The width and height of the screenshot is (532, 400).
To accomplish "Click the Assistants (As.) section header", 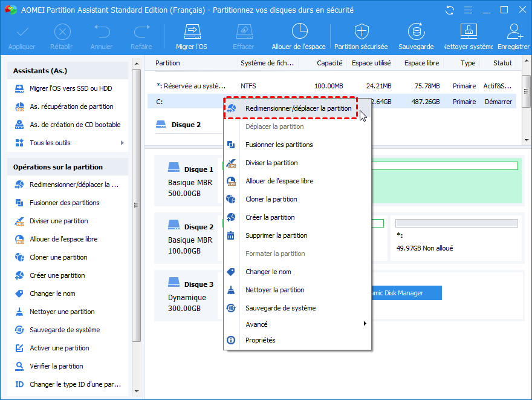I will (68, 71).
